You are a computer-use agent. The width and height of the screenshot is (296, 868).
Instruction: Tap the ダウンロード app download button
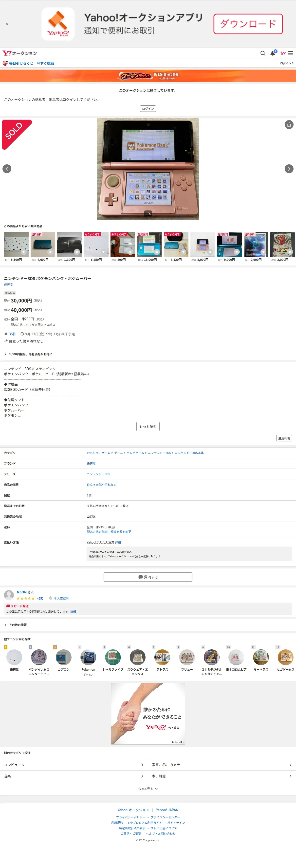click(x=248, y=24)
